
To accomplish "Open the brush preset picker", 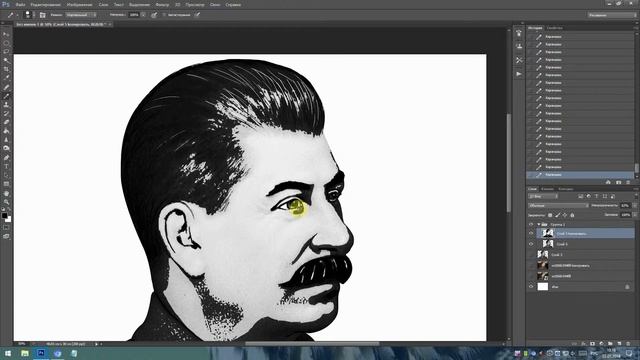I will pyautogui.click(x=28, y=15).
